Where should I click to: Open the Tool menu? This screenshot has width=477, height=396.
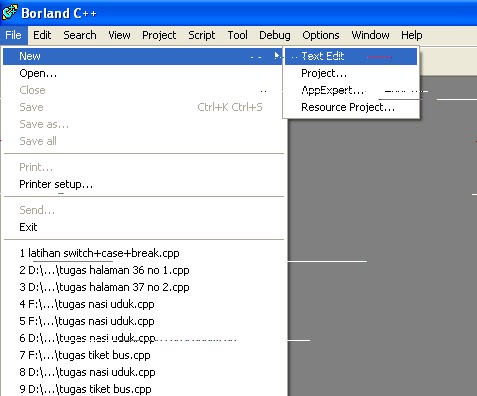point(238,35)
